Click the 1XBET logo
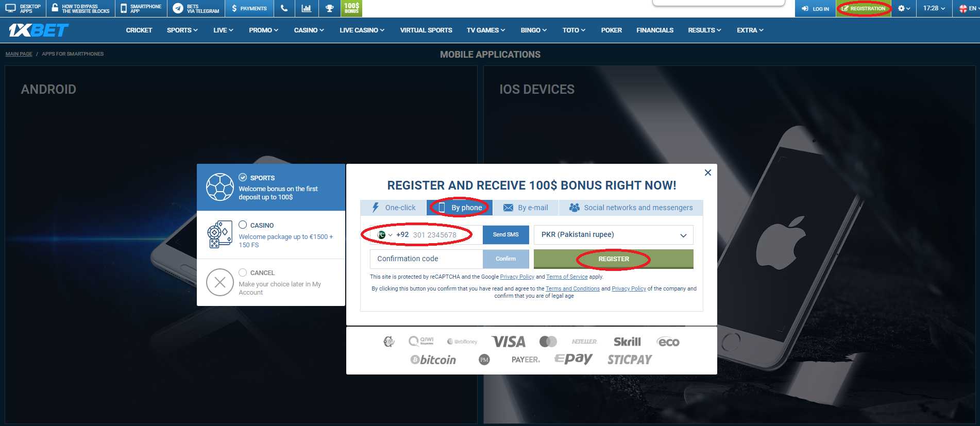This screenshot has height=426, width=980. 39,30
